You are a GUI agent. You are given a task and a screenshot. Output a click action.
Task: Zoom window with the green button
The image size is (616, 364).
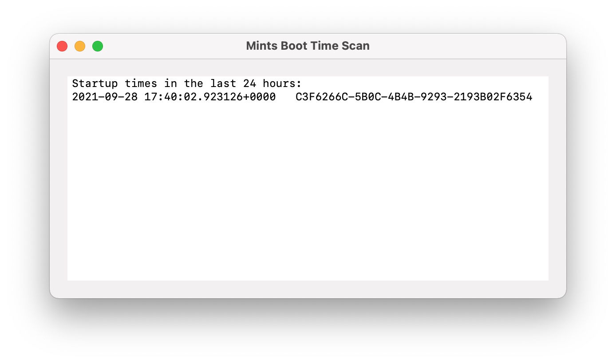[x=98, y=46]
